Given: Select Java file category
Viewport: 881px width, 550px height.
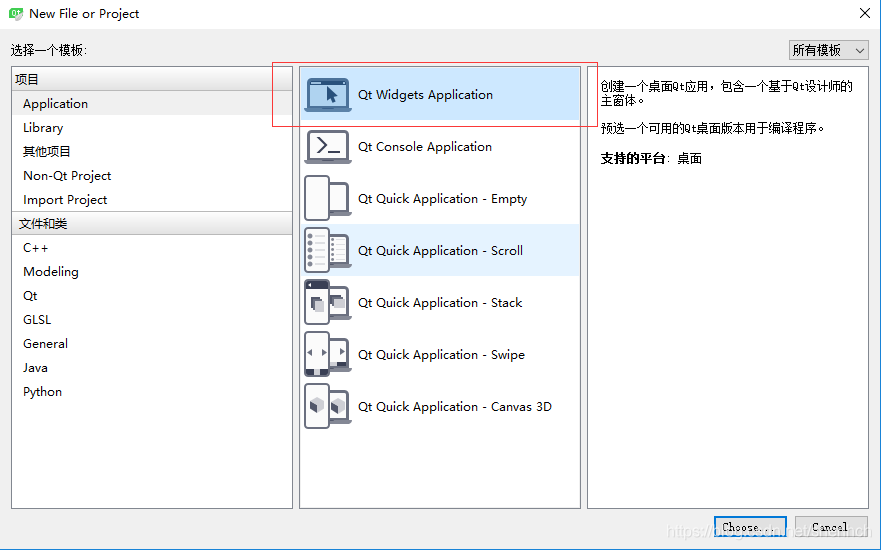Looking at the screenshot, I should [152, 368].
